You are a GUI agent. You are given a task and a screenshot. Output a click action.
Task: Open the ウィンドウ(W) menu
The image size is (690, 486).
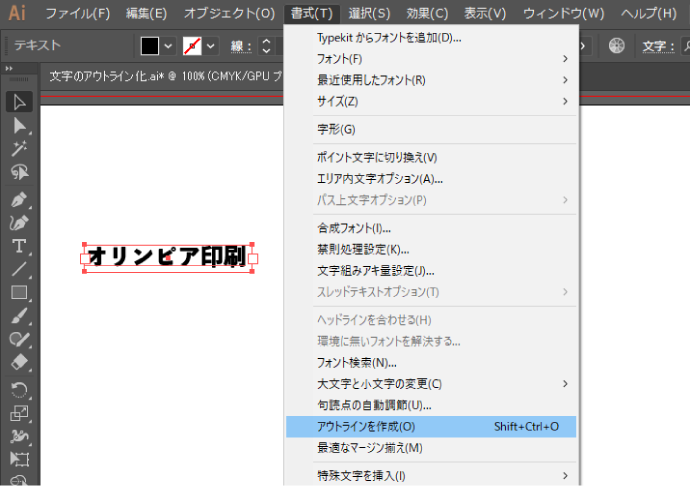click(x=564, y=13)
